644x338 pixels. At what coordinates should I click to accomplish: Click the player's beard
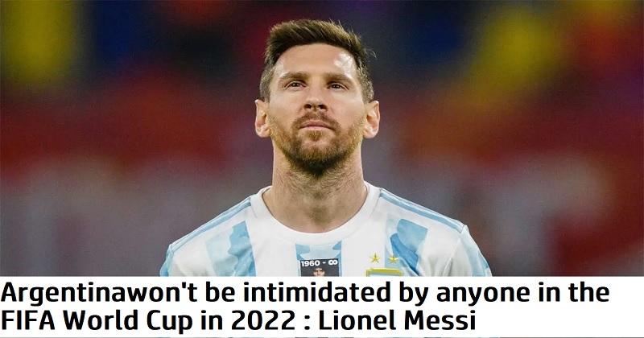[315, 148]
